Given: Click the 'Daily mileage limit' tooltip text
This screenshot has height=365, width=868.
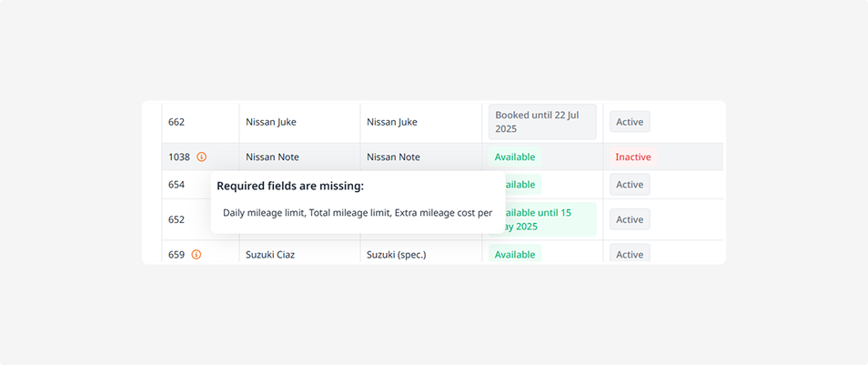Looking at the screenshot, I should pyautogui.click(x=264, y=213).
